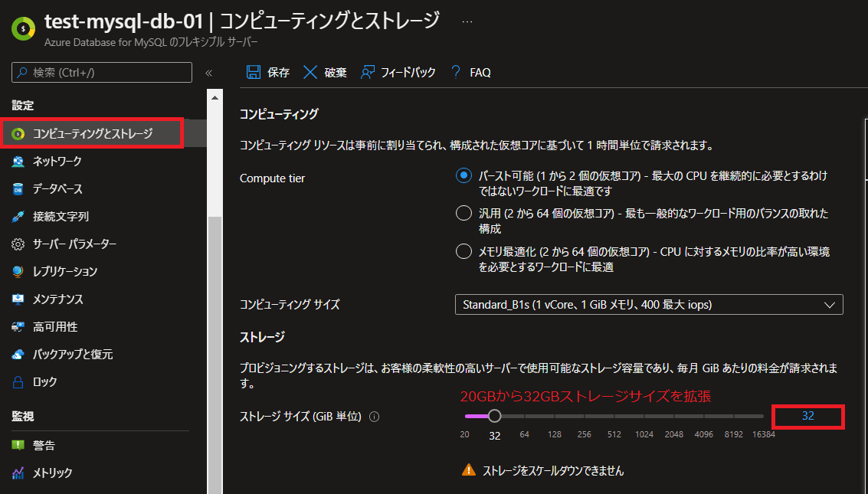Click the ネットワーク globe icon
Screen dimensions: 868x494
point(18,162)
